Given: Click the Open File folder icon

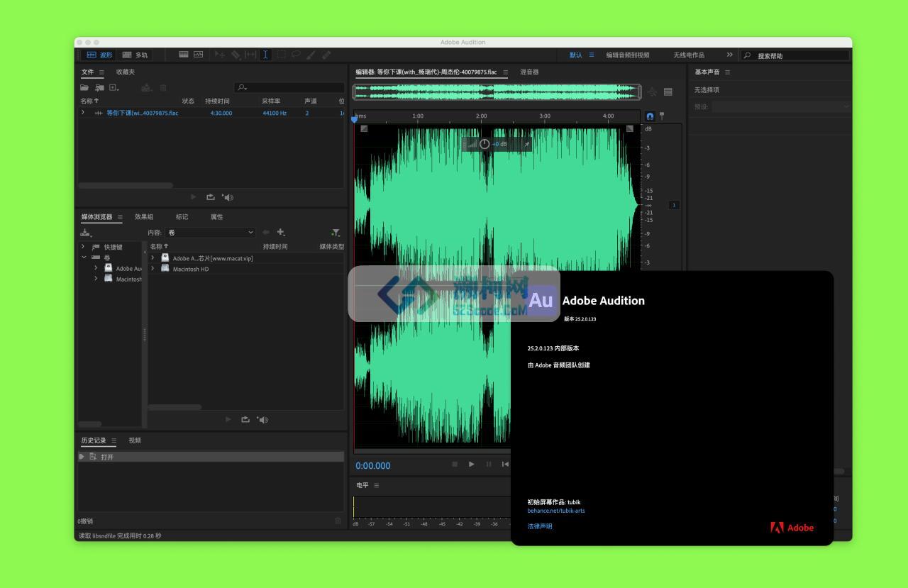Looking at the screenshot, I should [84, 87].
